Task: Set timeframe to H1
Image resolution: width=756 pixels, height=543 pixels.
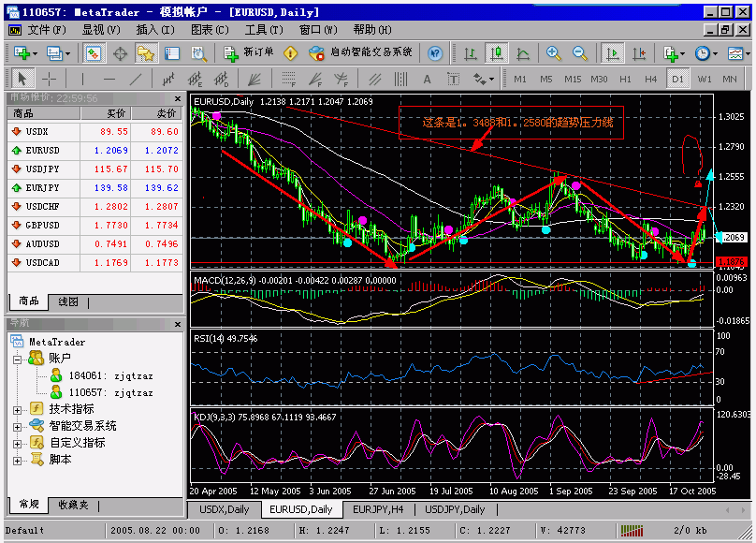Action: coord(625,79)
